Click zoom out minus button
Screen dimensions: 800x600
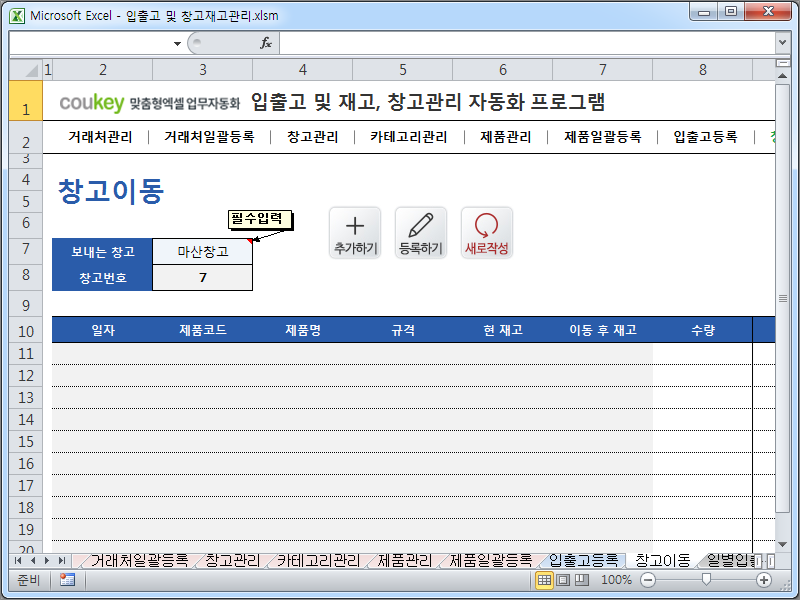648,580
